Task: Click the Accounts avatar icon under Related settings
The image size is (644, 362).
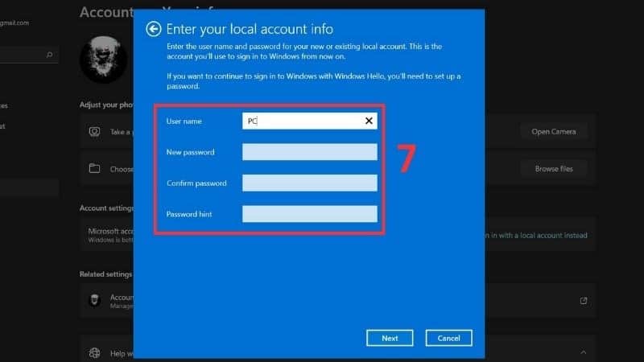Action: tap(95, 301)
